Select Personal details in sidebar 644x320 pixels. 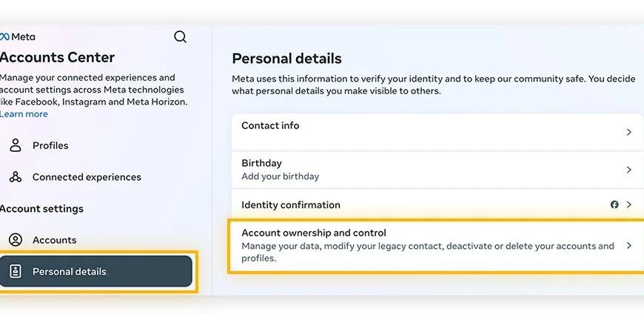tap(96, 271)
